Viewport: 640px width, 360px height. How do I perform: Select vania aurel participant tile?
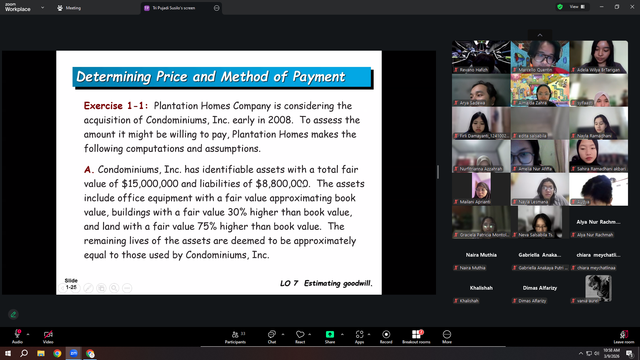[599, 288]
